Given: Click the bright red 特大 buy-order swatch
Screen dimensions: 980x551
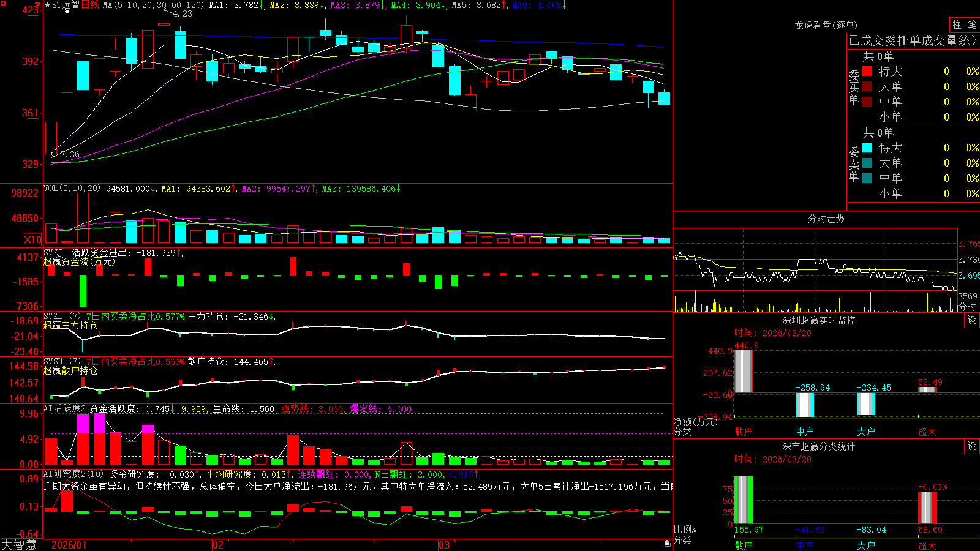Looking at the screenshot, I should point(867,71).
